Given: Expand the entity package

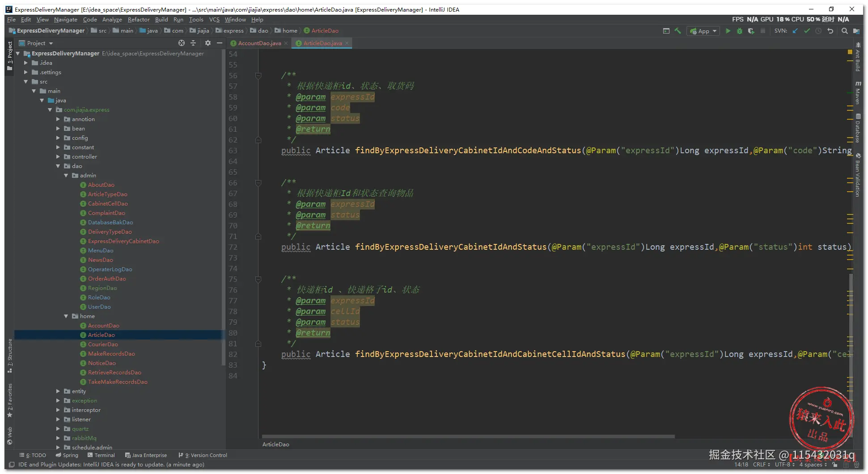Looking at the screenshot, I should click(x=58, y=391).
